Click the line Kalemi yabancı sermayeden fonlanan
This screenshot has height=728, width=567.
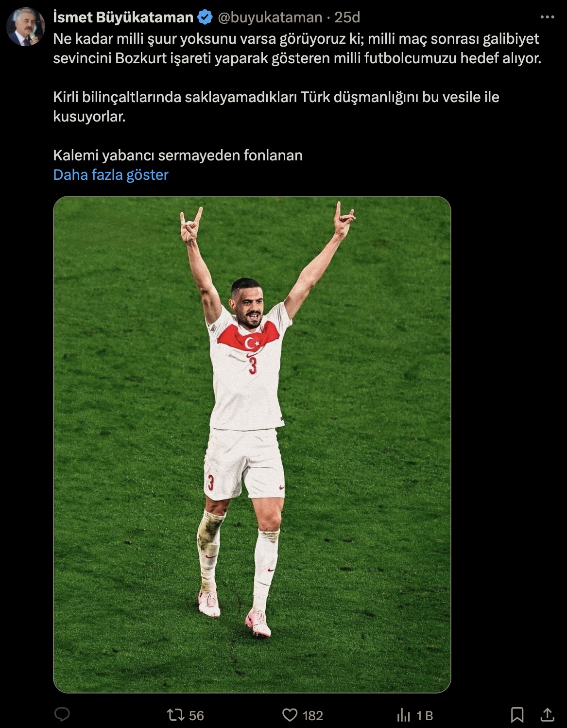pos(178,156)
